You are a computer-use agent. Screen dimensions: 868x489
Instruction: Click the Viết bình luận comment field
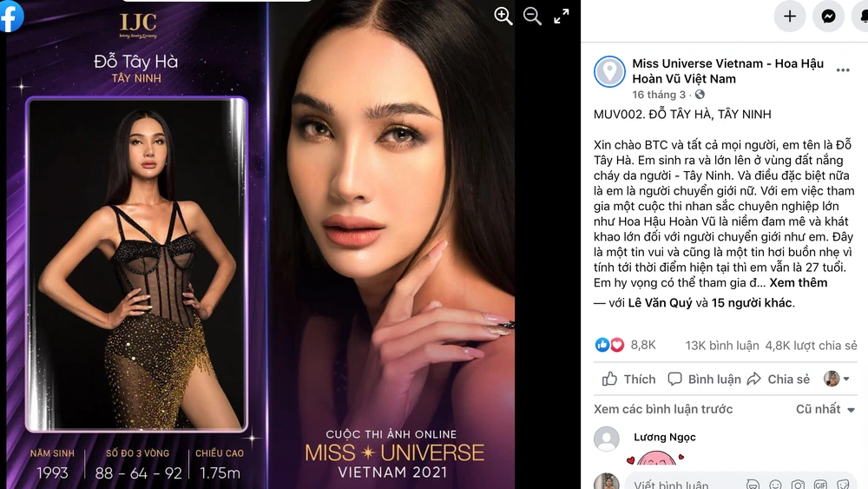coord(687,485)
